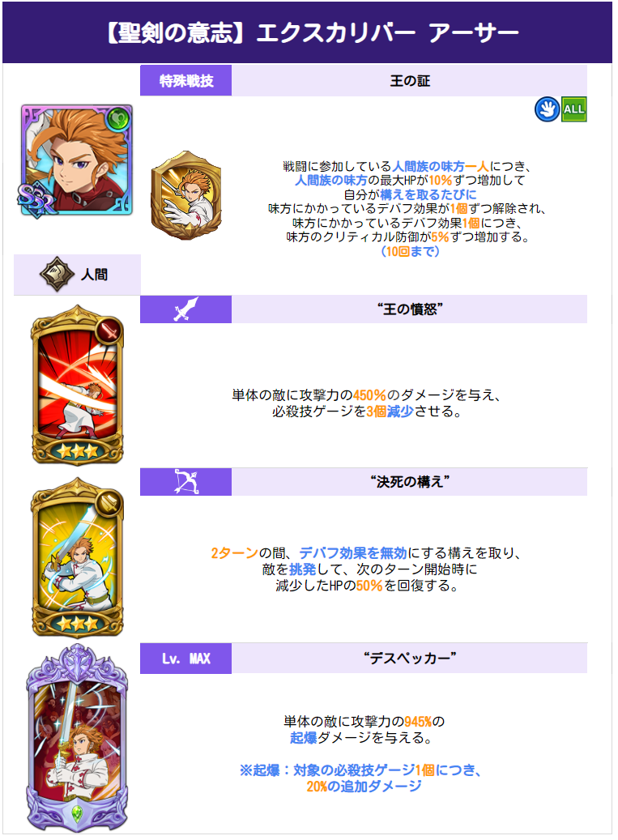Click the “王の憤怒” skill name header
Viewport: 618px width, 840px height.
click(410, 309)
